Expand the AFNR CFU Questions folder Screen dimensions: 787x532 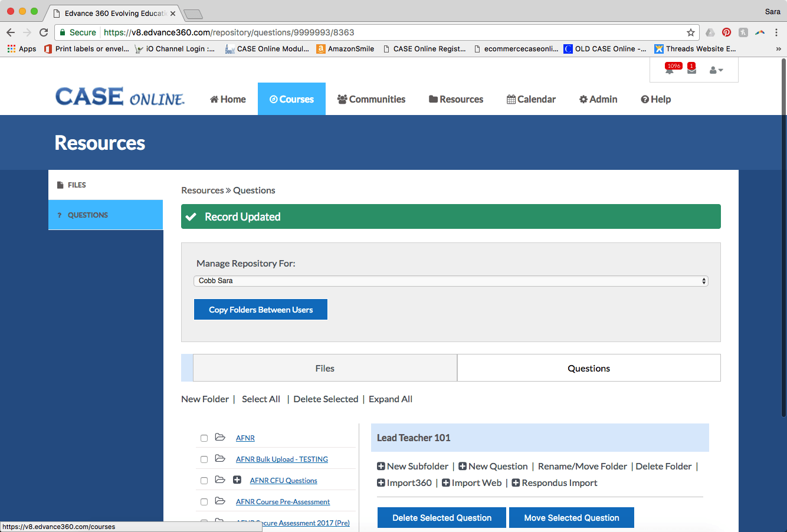tap(237, 480)
